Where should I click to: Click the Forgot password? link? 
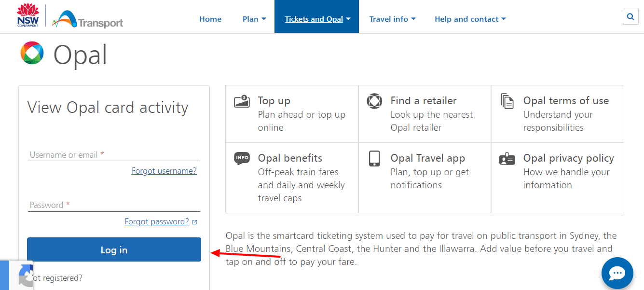pos(157,221)
